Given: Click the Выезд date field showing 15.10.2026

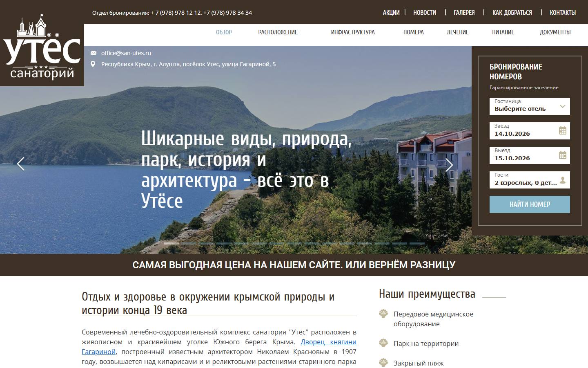Looking at the screenshot, I should tap(530, 155).
